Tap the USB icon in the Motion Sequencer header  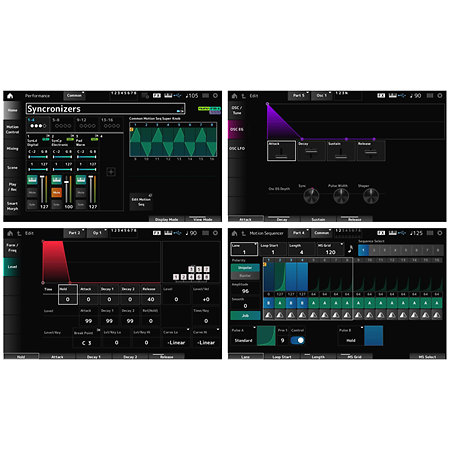coord(402,233)
